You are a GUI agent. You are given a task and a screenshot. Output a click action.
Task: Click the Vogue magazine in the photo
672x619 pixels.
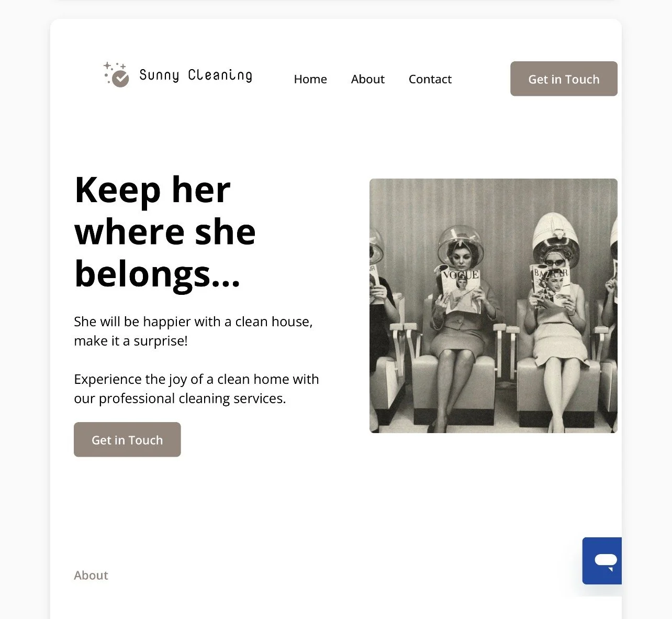[x=460, y=290]
